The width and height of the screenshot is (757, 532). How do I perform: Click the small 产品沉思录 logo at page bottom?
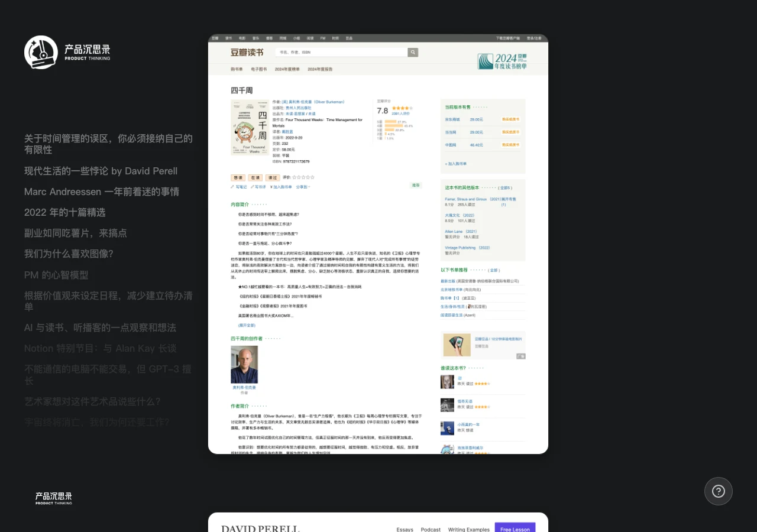point(54,498)
